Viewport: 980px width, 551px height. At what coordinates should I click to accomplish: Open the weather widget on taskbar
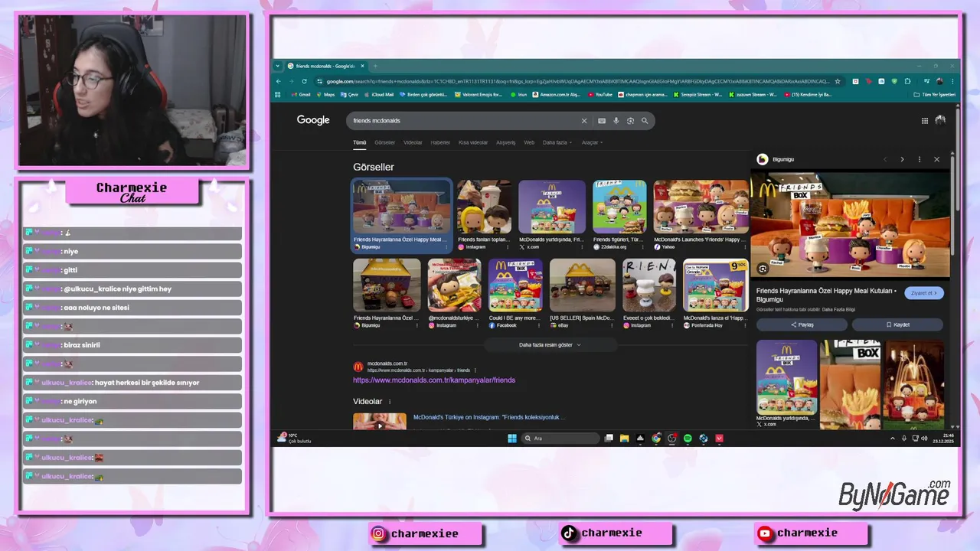[x=295, y=439]
